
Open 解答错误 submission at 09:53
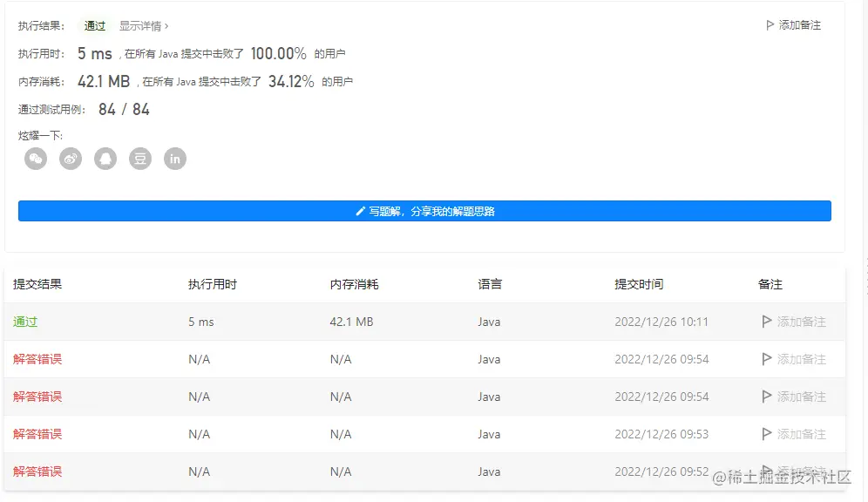pyautogui.click(x=37, y=434)
